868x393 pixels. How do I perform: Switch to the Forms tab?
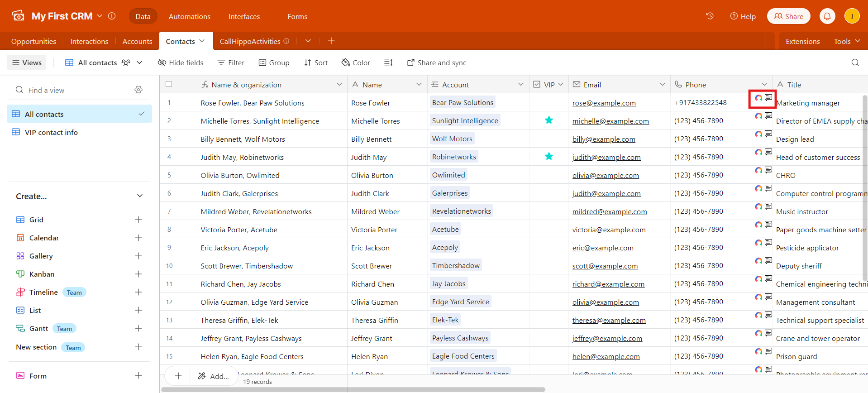tap(297, 16)
